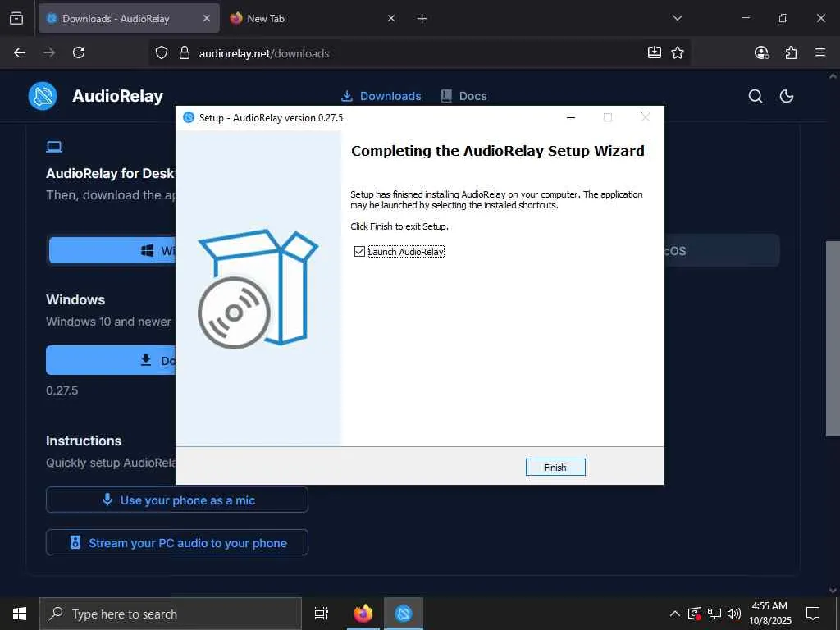Image resolution: width=840 pixels, height=630 pixels.
Task: Close the AudioRelay Setup dialog
Action: pyautogui.click(x=646, y=117)
